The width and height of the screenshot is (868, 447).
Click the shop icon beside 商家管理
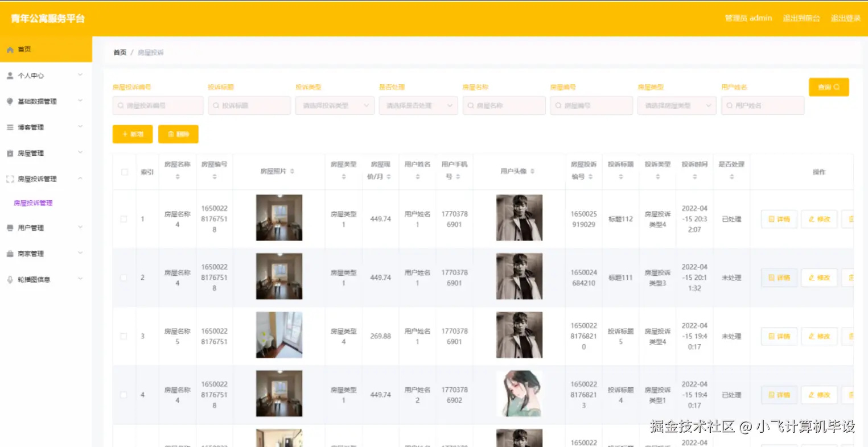tap(10, 254)
